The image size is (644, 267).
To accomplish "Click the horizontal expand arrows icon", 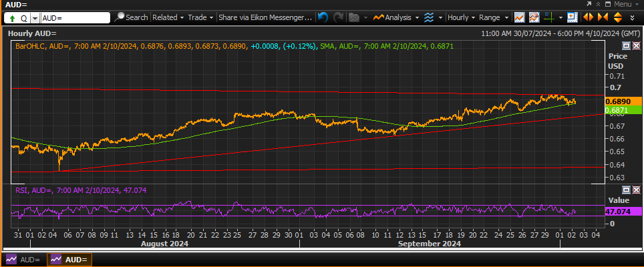I will tap(588, 17).
